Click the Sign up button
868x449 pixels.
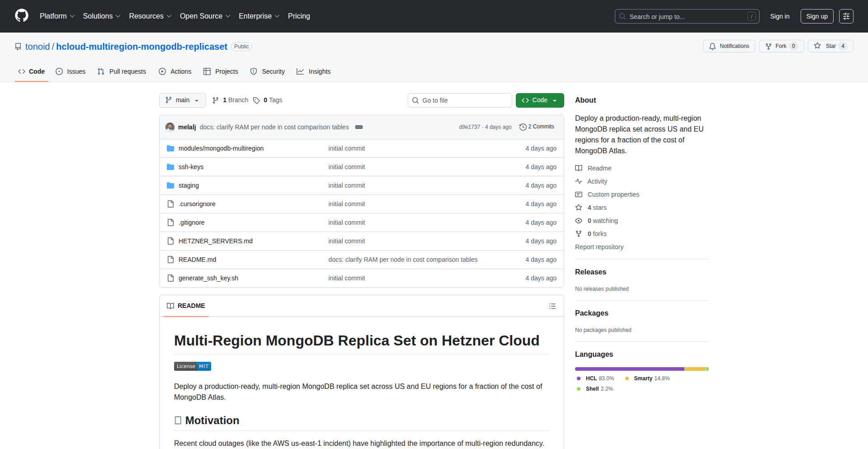[816, 16]
